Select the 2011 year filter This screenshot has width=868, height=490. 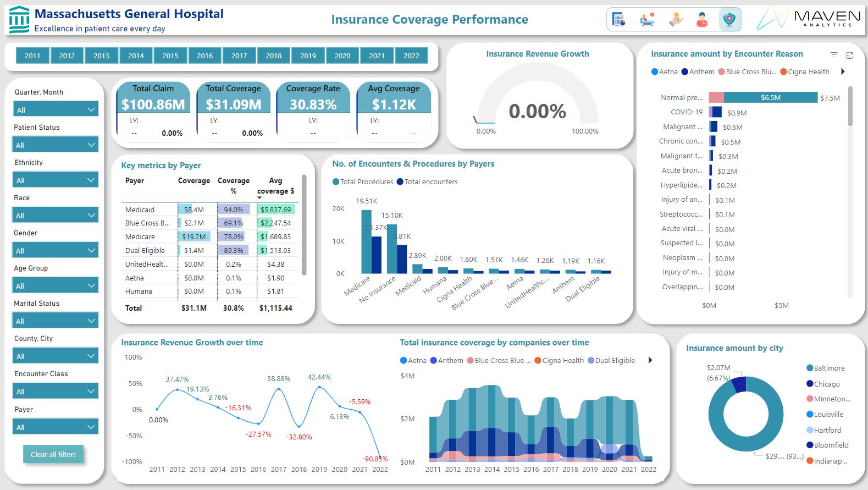tap(32, 56)
